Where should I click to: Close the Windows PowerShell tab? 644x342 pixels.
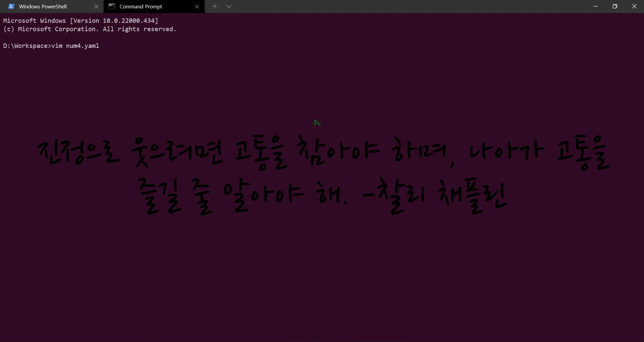tap(96, 6)
